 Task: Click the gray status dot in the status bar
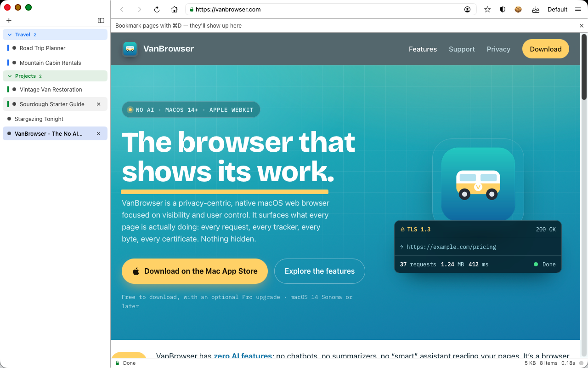pos(582,363)
